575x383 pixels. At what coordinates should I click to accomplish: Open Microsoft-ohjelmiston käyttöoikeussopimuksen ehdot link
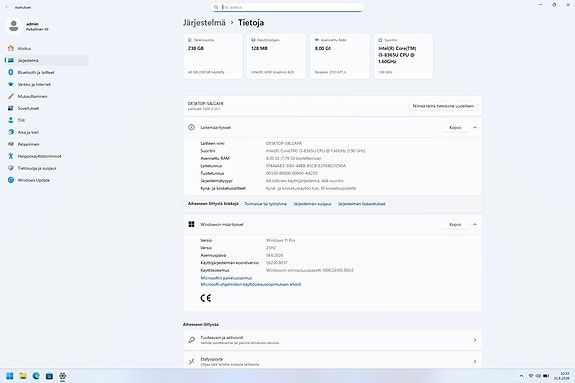(251, 284)
